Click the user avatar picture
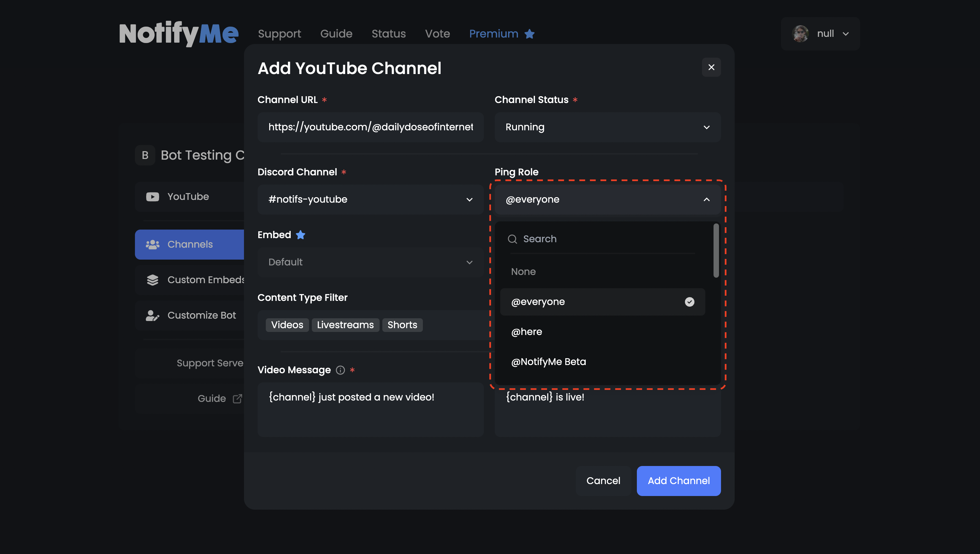Image resolution: width=980 pixels, height=554 pixels. coord(800,34)
